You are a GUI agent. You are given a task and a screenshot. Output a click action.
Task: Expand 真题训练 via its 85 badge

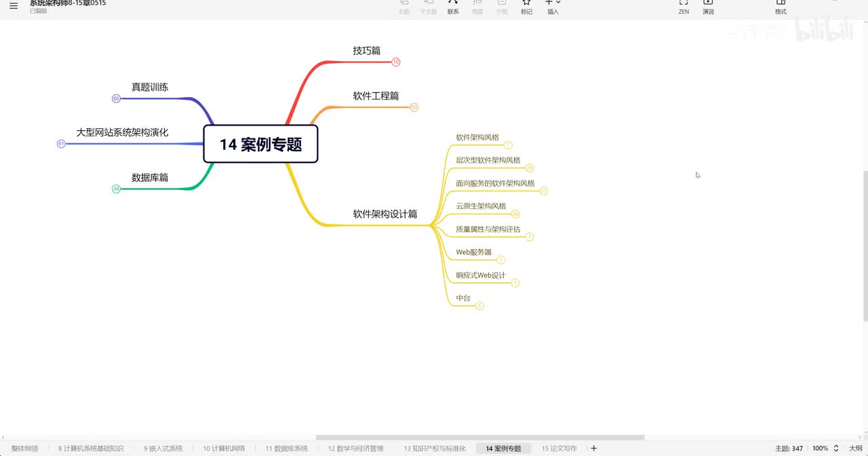[x=116, y=99]
